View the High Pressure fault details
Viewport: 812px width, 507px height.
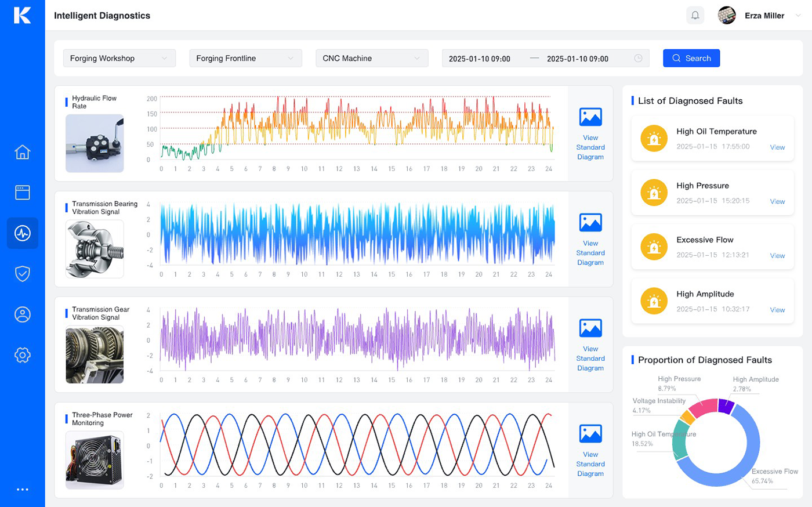click(777, 201)
